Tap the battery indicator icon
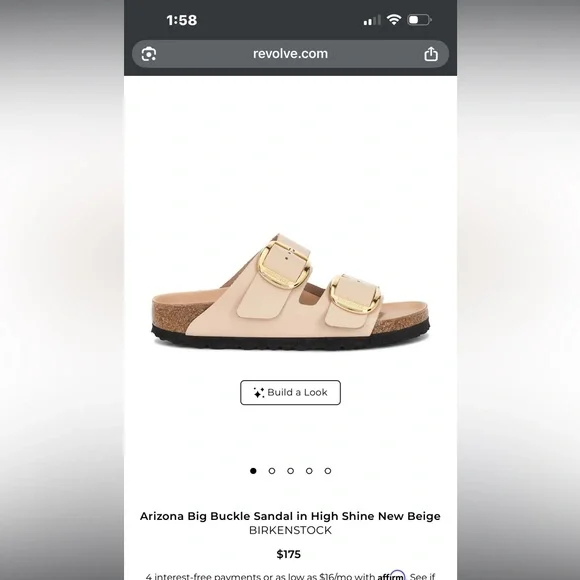The height and width of the screenshot is (580, 580). [419, 20]
